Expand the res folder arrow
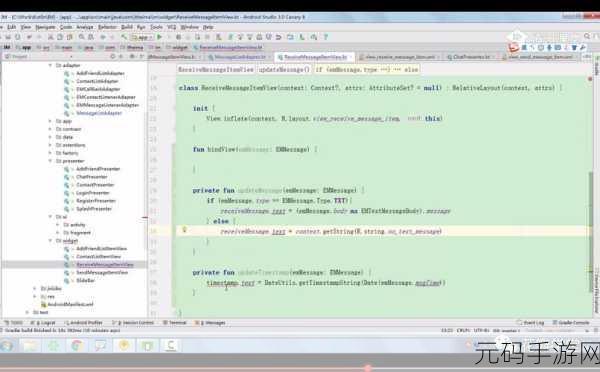Image resolution: width=600 pixels, height=372 pixels. point(35,297)
